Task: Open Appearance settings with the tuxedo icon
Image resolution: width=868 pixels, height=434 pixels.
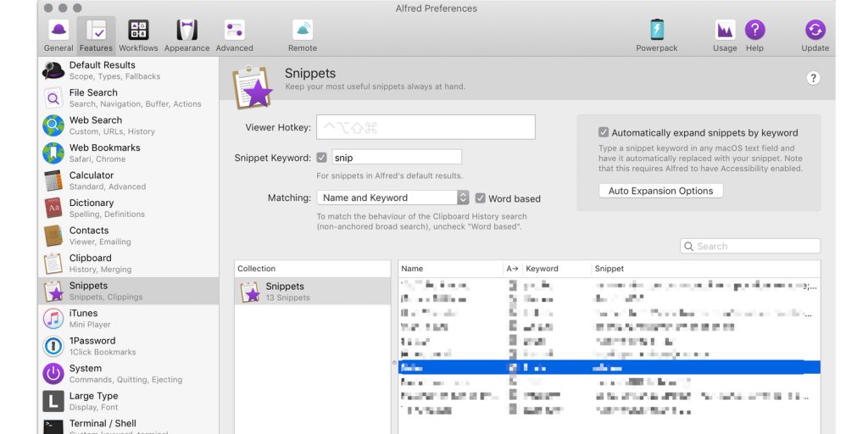Action: [186, 36]
